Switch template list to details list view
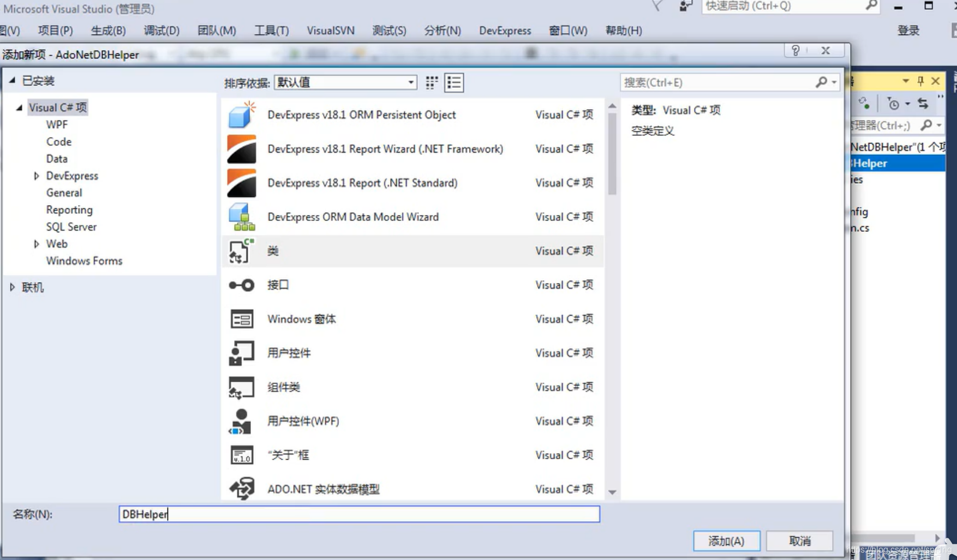 (x=454, y=82)
